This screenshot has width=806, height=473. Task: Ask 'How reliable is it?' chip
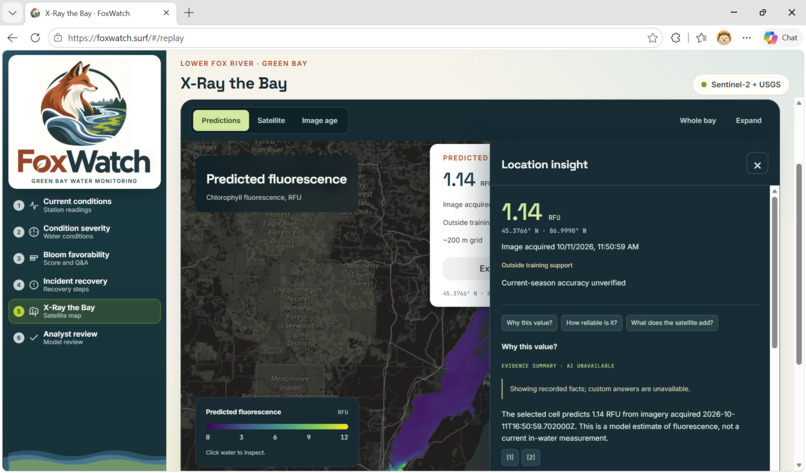(592, 323)
